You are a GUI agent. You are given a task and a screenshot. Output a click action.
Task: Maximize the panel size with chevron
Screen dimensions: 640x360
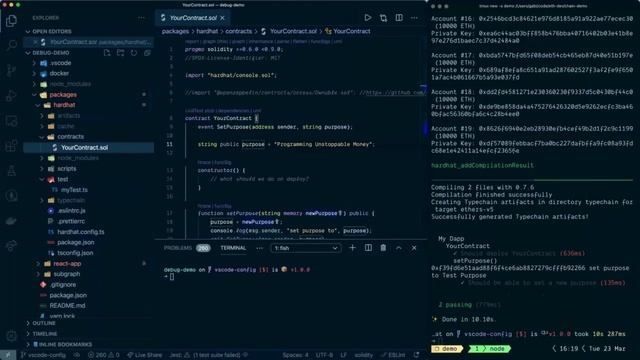(x=399, y=248)
